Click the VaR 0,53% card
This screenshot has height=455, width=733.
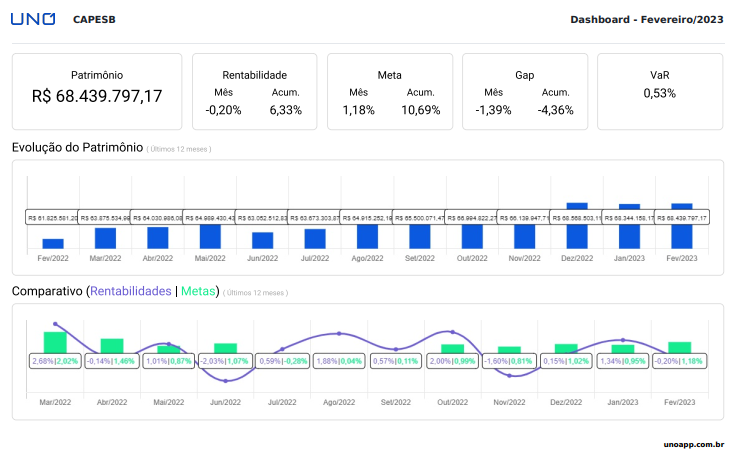click(659, 91)
